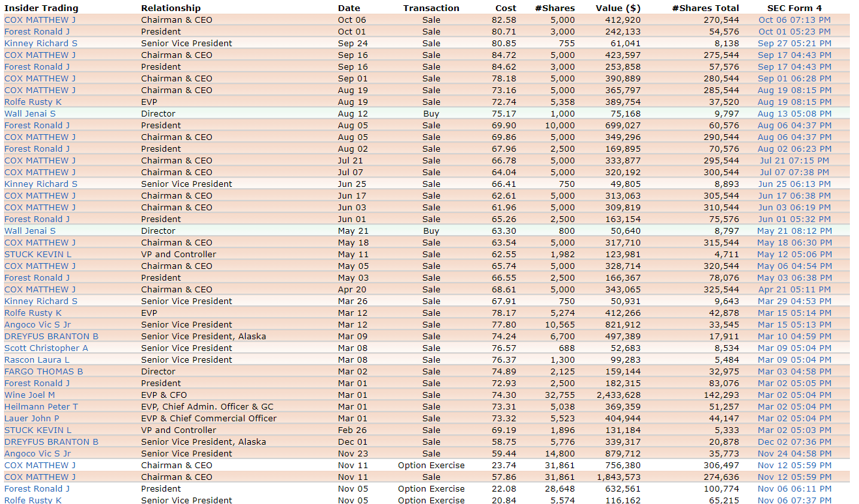The height and width of the screenshot is (504, 859).
Task: View SEC Form 4 from Dec 02 07:36 PM
Action: (x=794, y=442)
